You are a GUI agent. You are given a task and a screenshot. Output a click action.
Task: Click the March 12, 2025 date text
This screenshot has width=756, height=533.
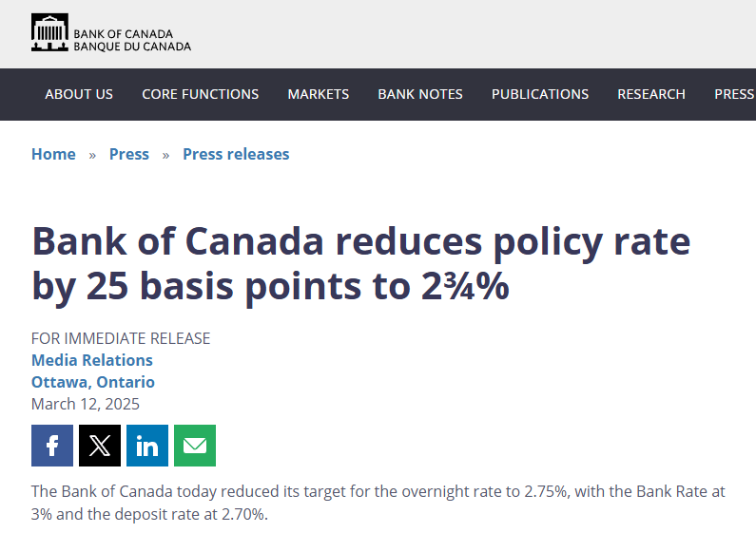(86, 404)
